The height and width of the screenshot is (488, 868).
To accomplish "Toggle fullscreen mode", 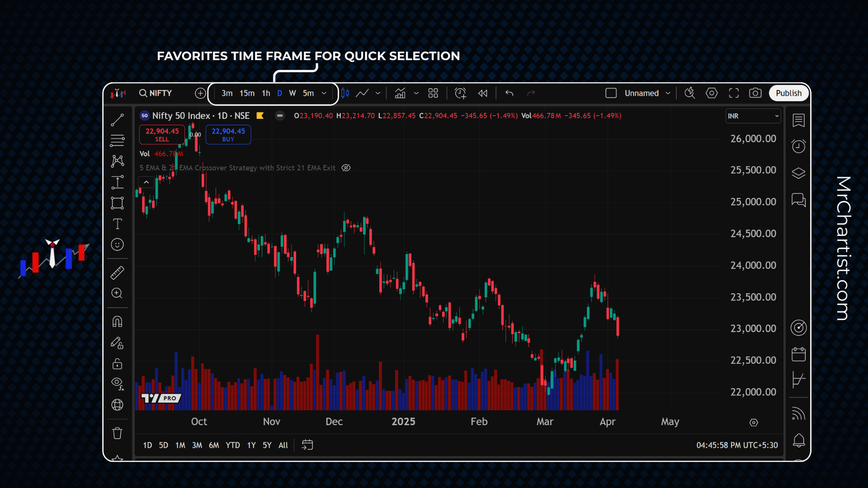I will point(734,93).
